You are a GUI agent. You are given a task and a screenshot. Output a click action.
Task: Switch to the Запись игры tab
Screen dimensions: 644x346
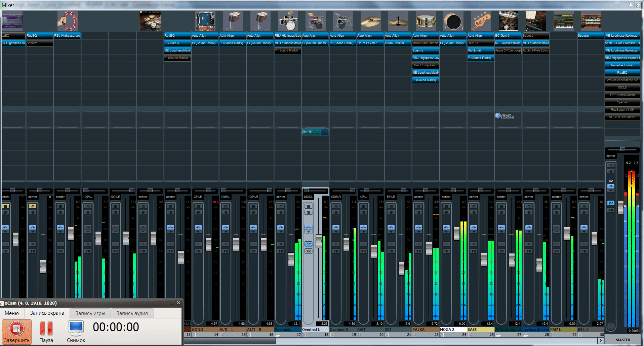tap(90, 313)
